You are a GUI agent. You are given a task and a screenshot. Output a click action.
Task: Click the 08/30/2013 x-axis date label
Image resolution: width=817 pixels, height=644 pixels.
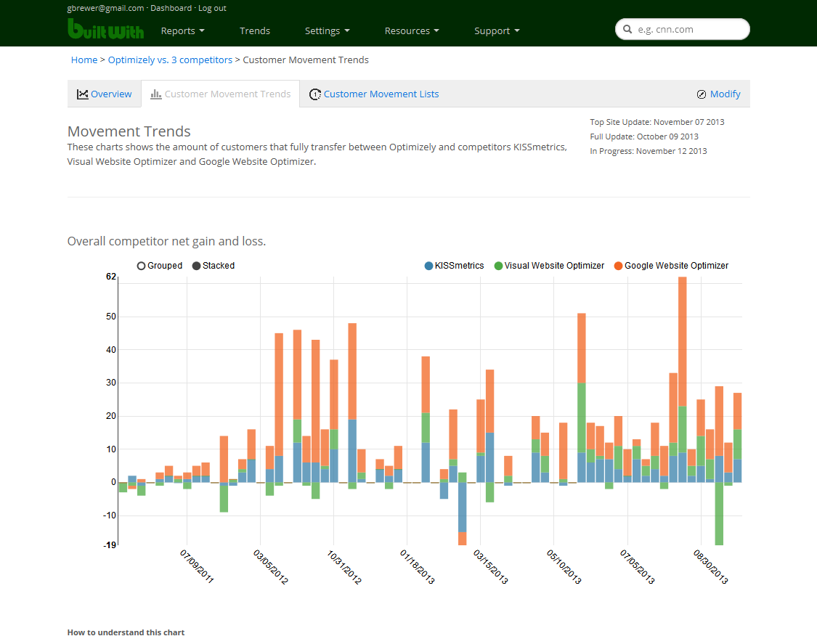[711, 566]
